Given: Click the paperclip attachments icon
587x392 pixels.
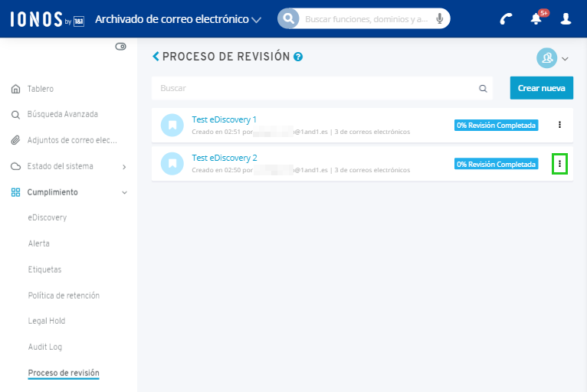Looking at the screenshot, I should (15, 140).
